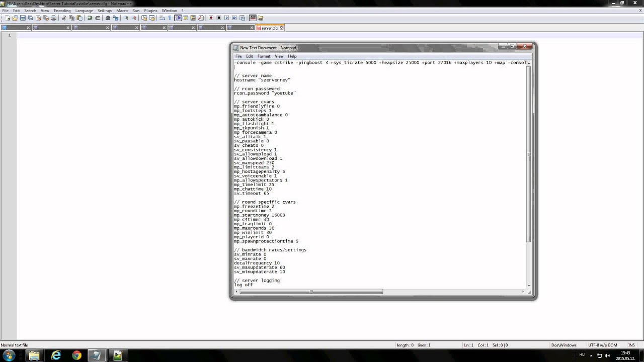Screen dimensions: 644x362
Task: Run macro multiple times icon
Action: (x=234, y=18)
